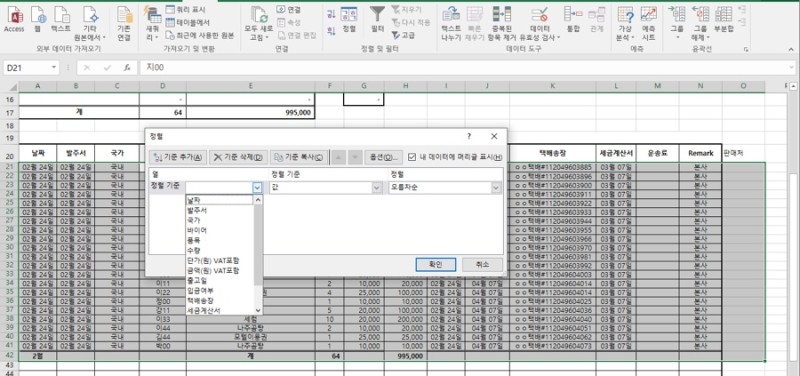Image resolution: width=800 pixels, height=376 pixels.
Task: Import data from Access
Action: coord(14,19)
